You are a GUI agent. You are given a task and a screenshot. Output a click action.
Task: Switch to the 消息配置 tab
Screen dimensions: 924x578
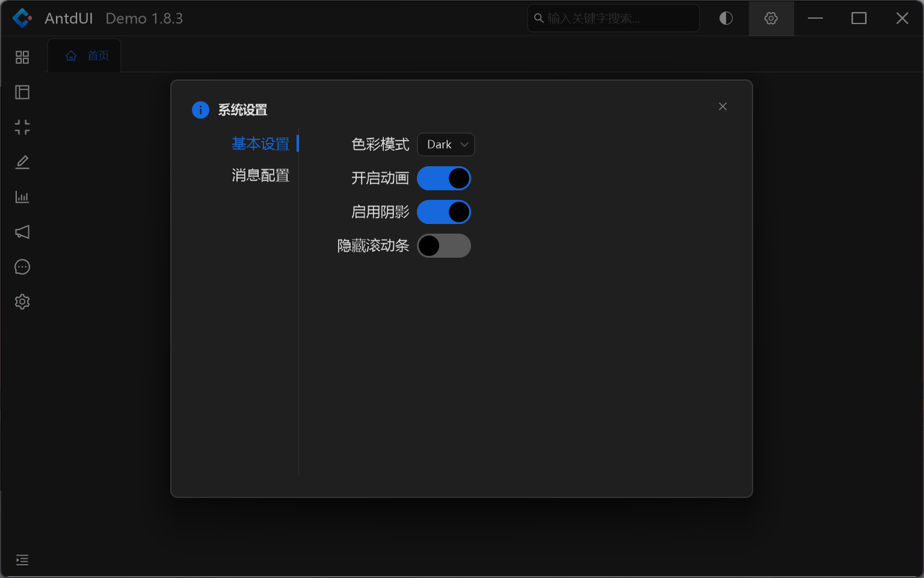tap(260, 175)
